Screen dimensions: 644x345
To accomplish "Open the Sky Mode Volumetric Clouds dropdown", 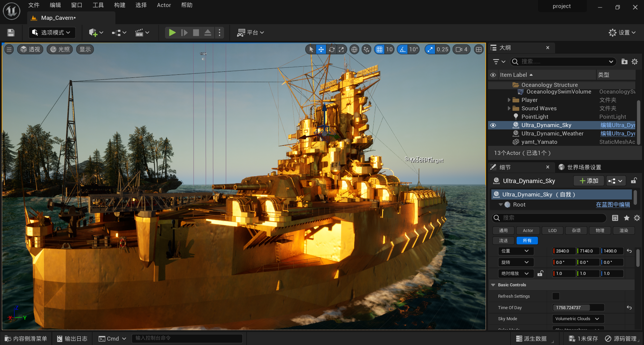I will tap(578, 319).
